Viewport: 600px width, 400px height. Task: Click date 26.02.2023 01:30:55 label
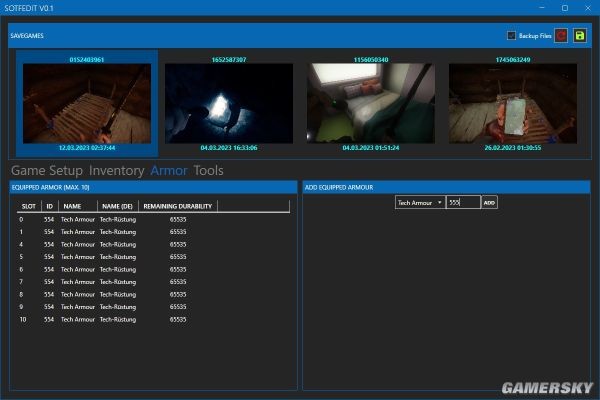(513, 148)
